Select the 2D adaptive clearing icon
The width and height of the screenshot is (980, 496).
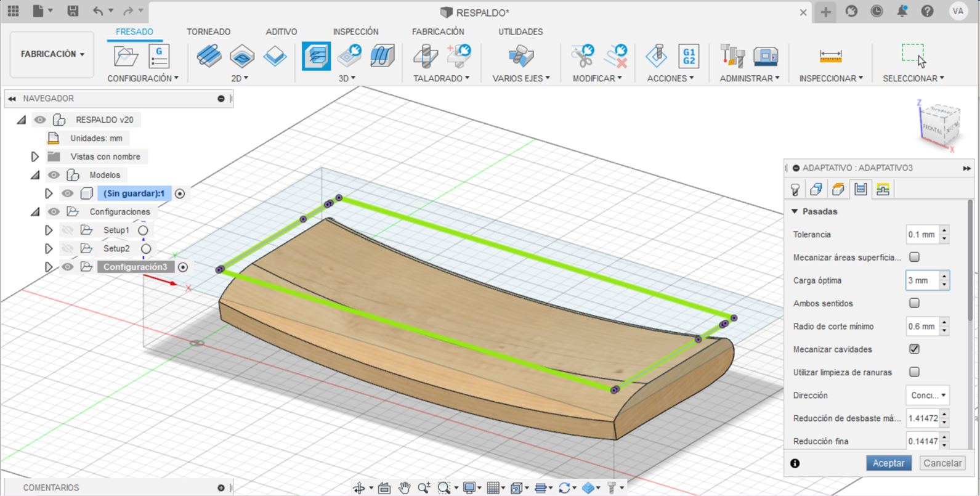(209, 56)
